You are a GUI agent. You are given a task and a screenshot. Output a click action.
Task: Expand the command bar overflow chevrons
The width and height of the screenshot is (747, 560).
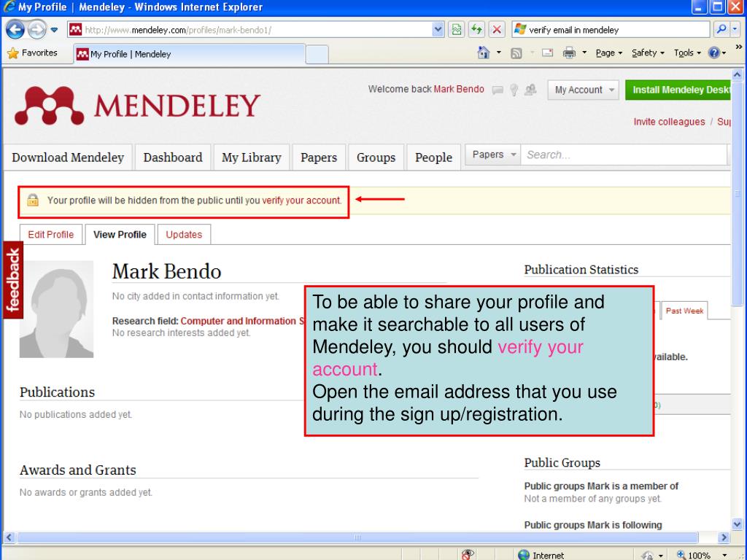(x=738, y=47)
